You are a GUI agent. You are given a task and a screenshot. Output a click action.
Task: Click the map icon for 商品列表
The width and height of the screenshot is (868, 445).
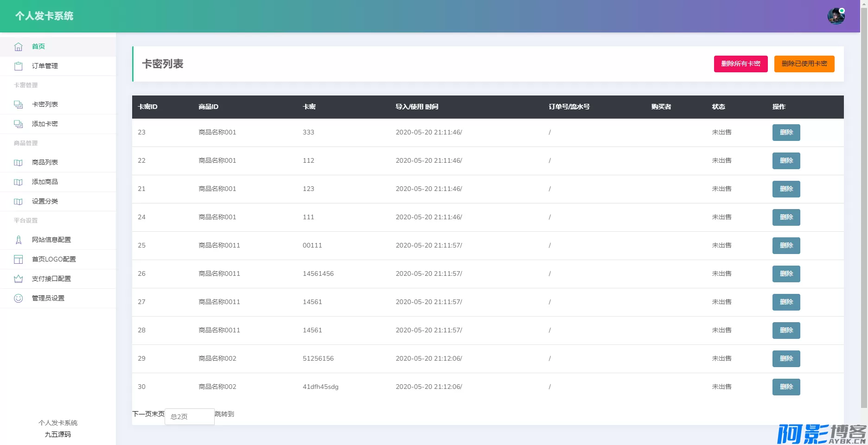[x=18, y=163]
